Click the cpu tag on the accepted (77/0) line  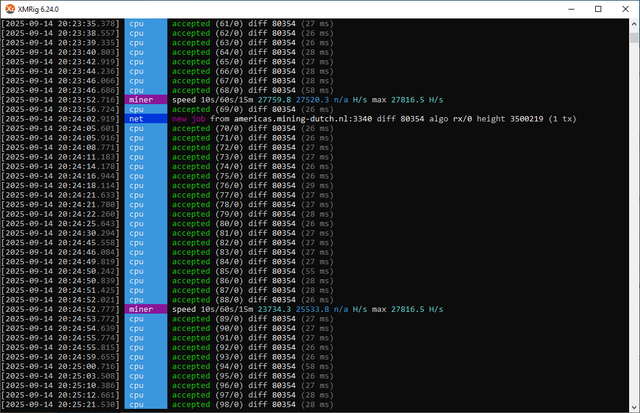pyautogui.click(x=146, y=195)
